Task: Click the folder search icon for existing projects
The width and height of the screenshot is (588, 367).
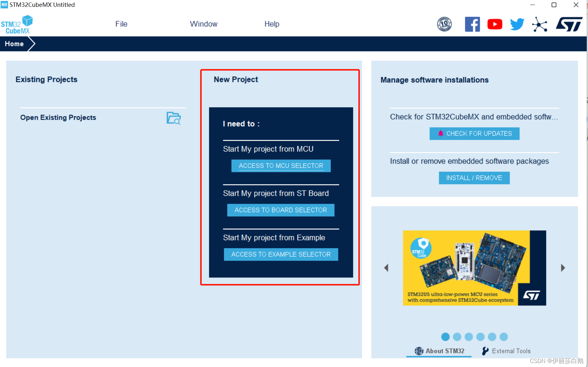Action: pos(173,118)
